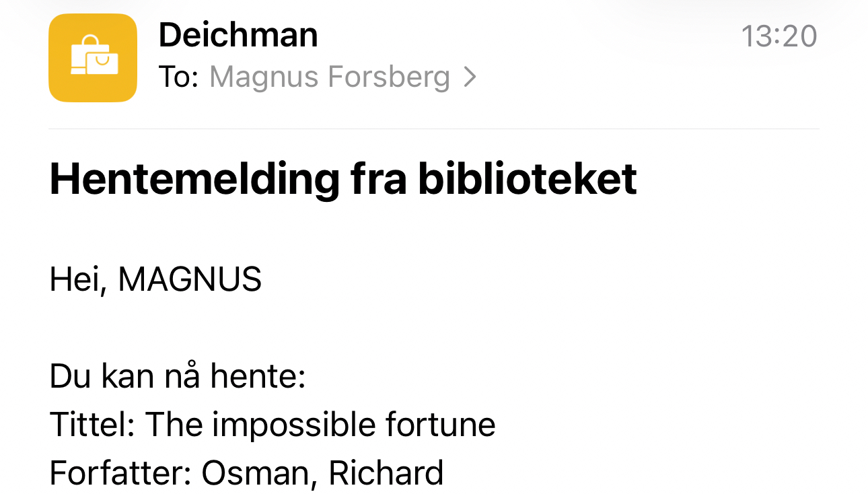Click the word "fortune" in the title
Viewport: 868px width, 494px height.
click(440, 425)
